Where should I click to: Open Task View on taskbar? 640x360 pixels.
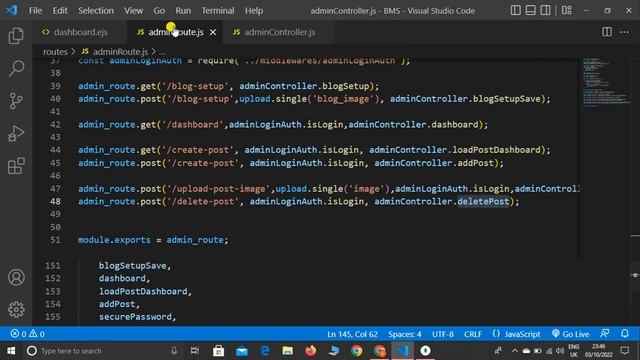coord(195,351)
